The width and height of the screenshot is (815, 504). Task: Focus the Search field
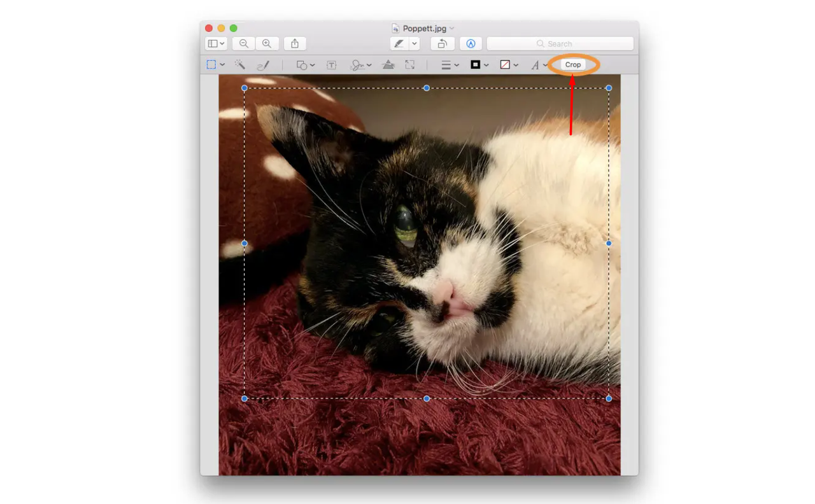click(560, 44)
